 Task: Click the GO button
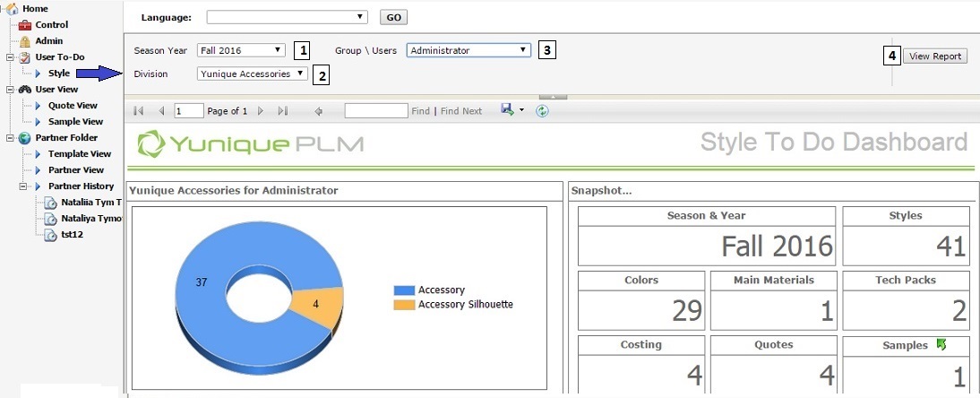click(394, 18)
